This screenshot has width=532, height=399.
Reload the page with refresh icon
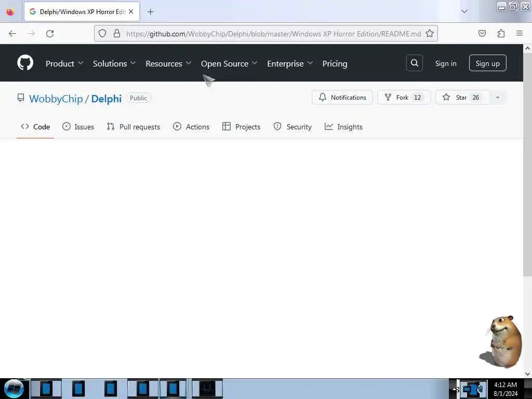click(x=50, y=34)
